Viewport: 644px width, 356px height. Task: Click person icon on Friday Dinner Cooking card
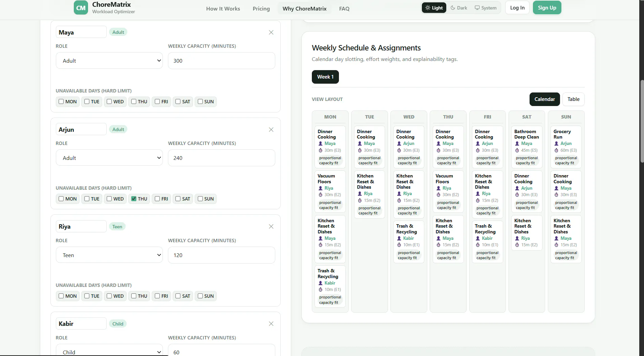478,144
